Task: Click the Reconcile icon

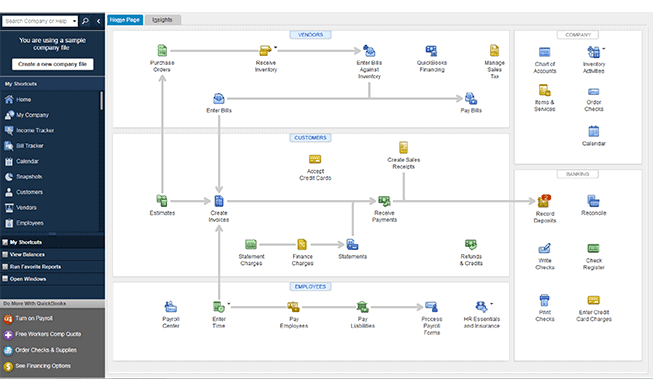Action: point(593,201)
